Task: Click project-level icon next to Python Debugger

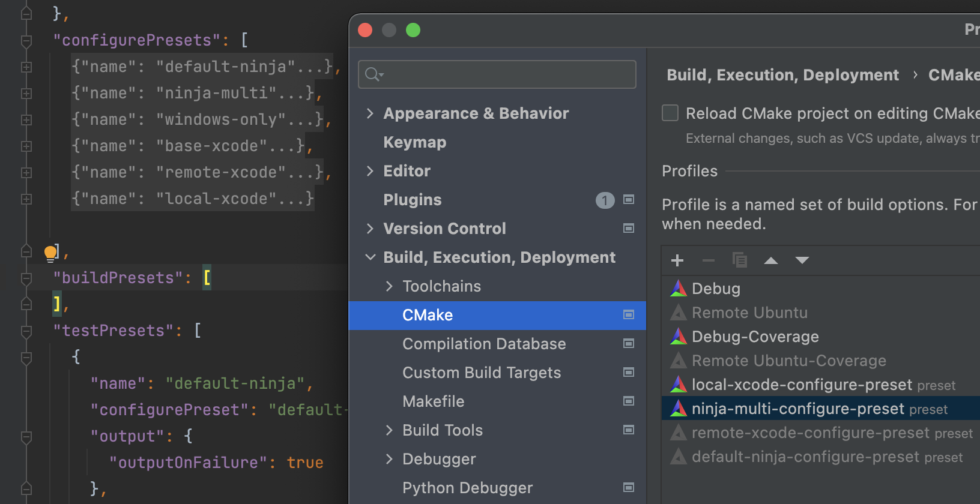Action: pos(629,487)
